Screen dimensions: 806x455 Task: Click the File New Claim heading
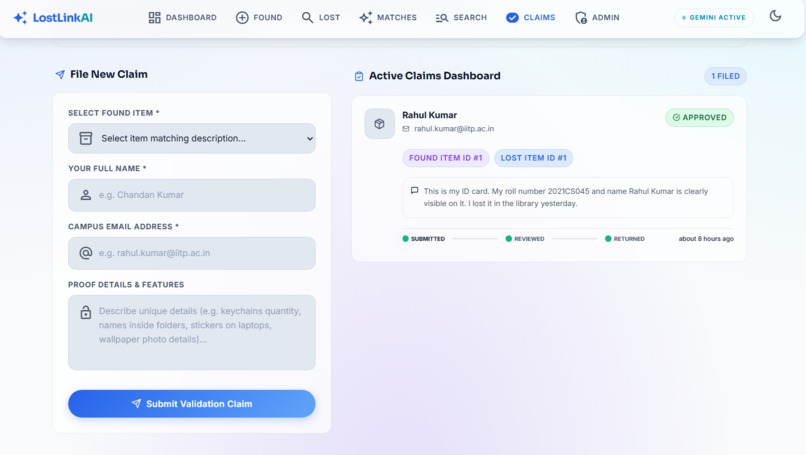coord(109,75)
